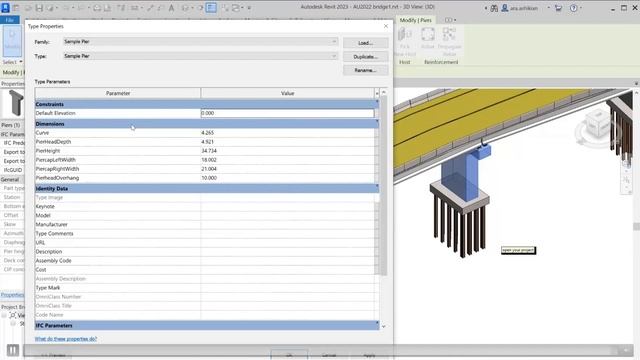Close the Type Properties dialog
Viewport: 640px width, 360px height.
[x=386, y=26]
